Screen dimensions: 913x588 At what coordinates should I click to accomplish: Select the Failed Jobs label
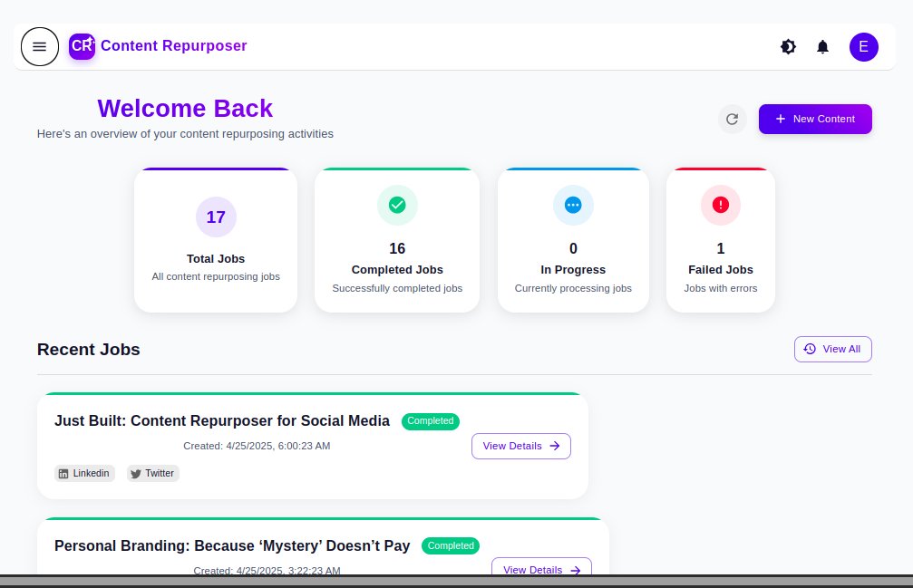pos(721,270)
